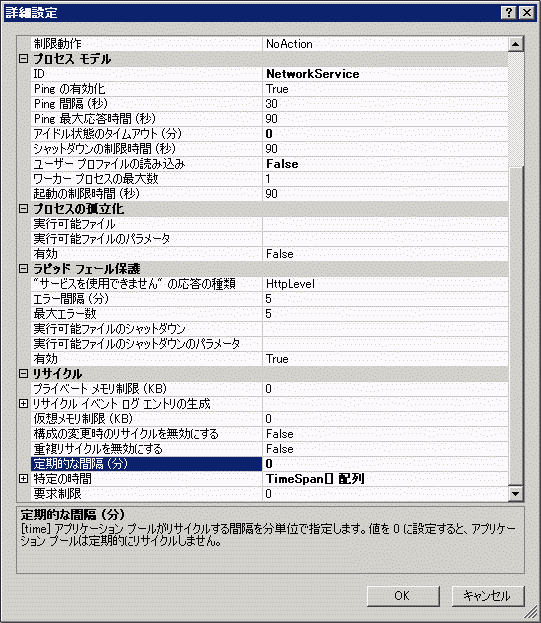Click シャットダウンの制限時間 value 90

click(385, 149)
